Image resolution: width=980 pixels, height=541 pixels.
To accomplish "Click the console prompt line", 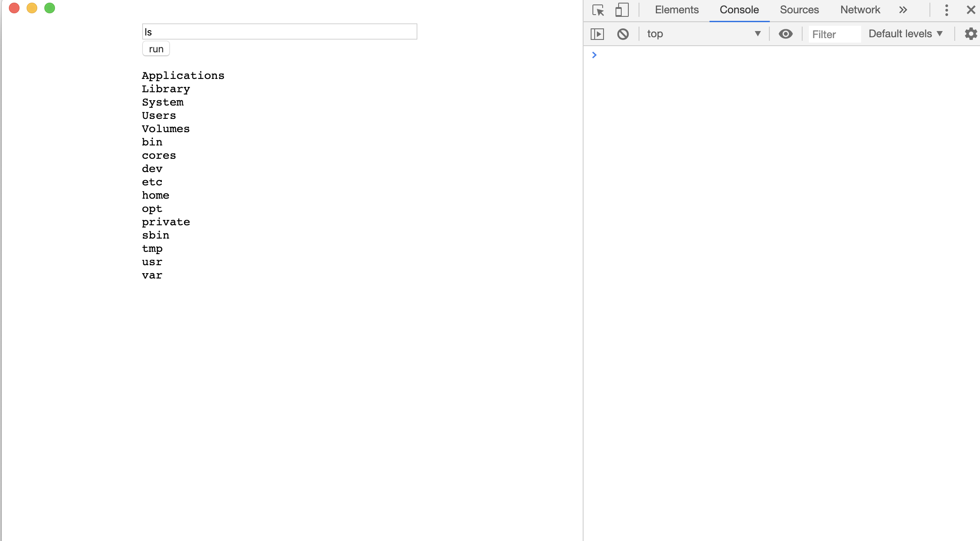I will click(x=781, y=55).
